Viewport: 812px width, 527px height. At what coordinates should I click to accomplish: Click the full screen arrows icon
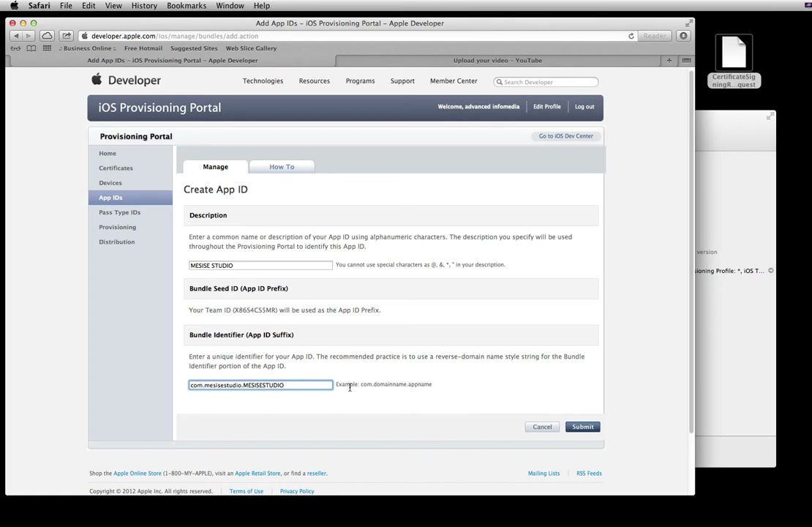click(x=688, y=23)
